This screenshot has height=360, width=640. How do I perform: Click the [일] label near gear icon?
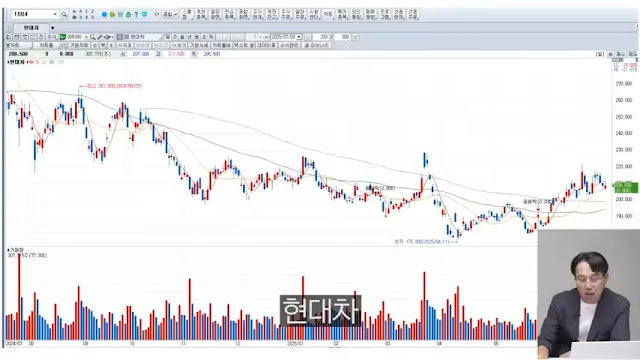pyautogui.click(x=600, y=54)
